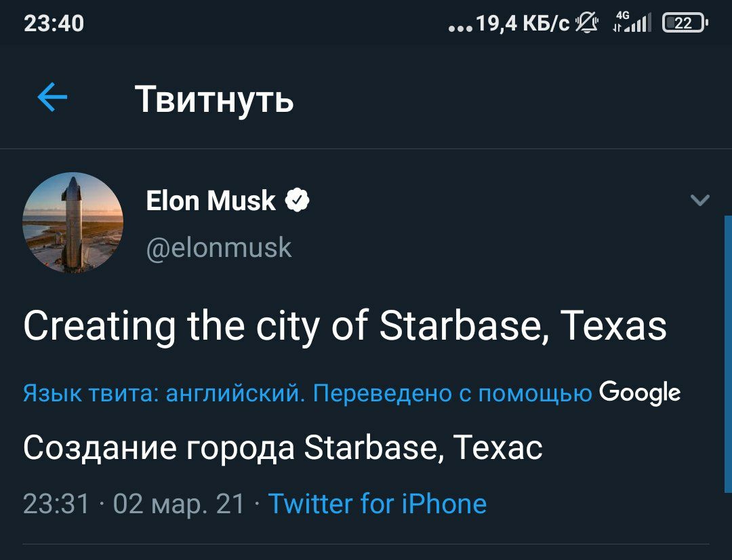Tap the battery level indicator
Image resolution: width=732 pixels, height=560 pixels.
tap(685, 24)
